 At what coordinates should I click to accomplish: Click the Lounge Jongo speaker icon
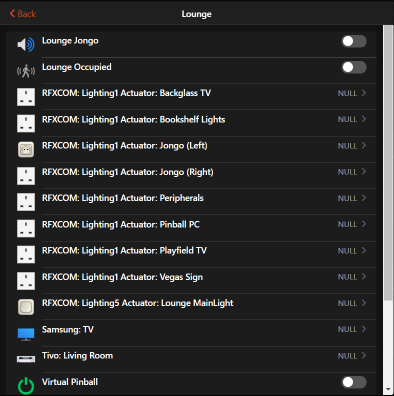pos(26,44)
